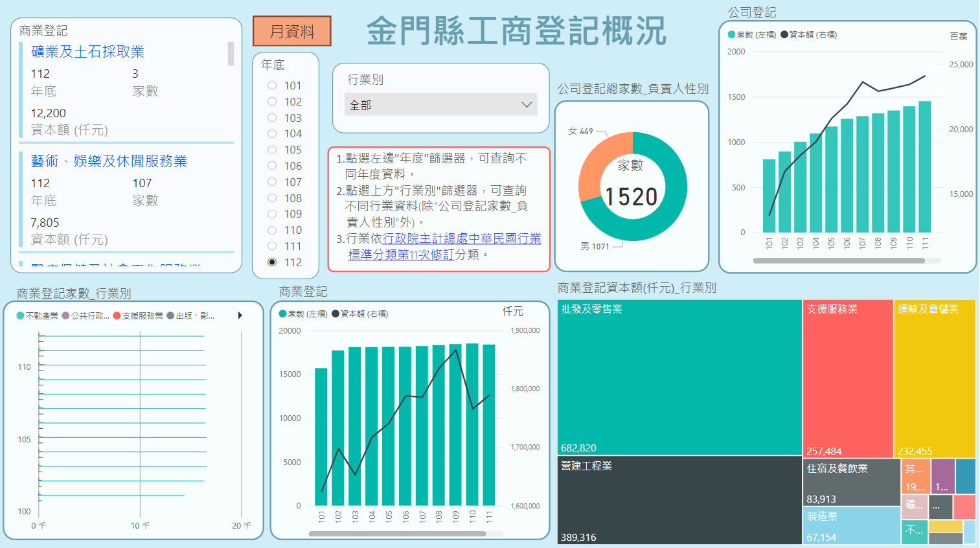Click the 不動產業 legend marker

[21, 316]
